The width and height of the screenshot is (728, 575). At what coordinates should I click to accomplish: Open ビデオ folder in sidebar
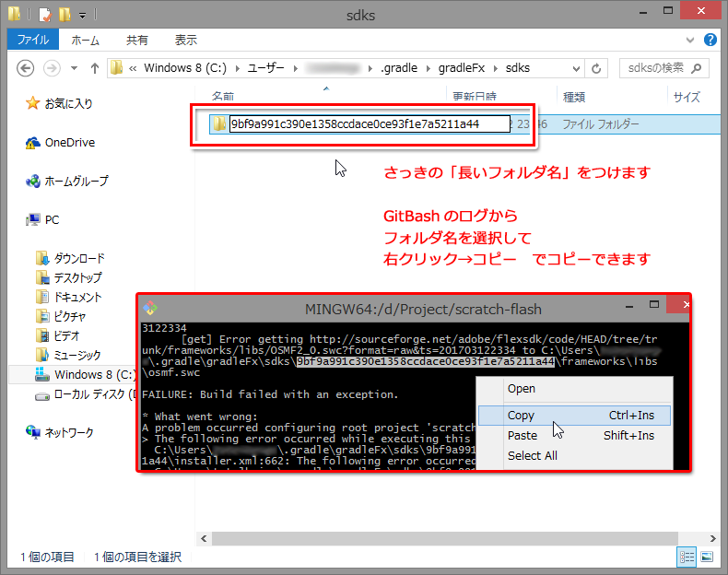tap(66, 335)
